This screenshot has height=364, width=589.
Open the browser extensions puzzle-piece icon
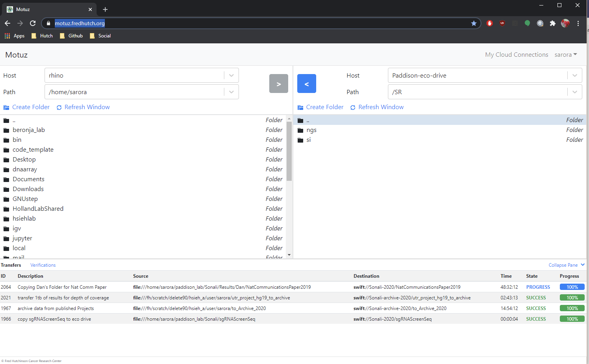click(553, 23)
